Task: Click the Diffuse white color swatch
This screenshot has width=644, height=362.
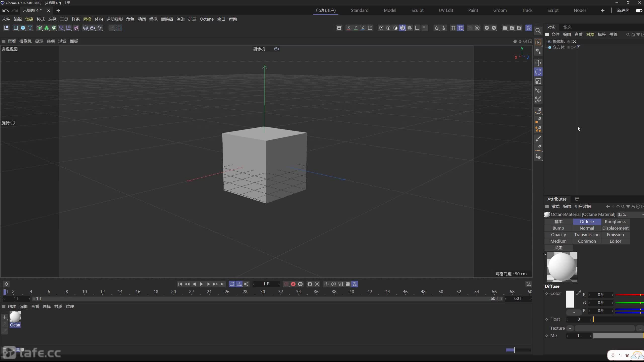Action: (570, 299)
